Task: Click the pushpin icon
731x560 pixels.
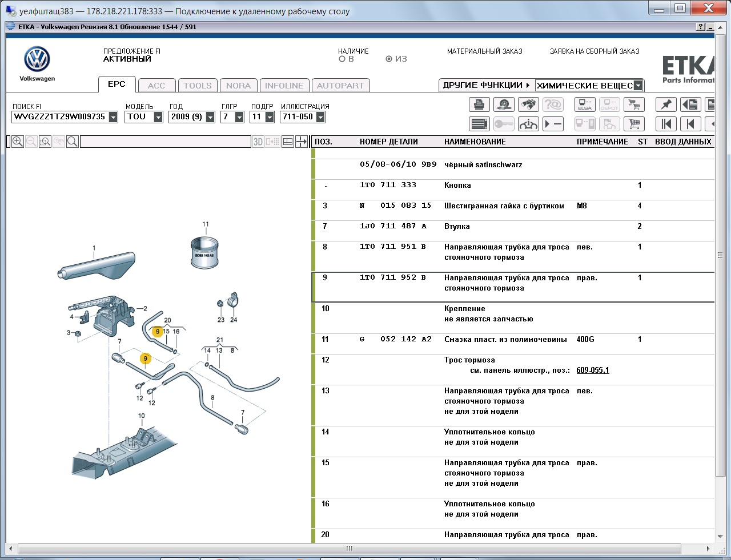Action: (666, 104)
